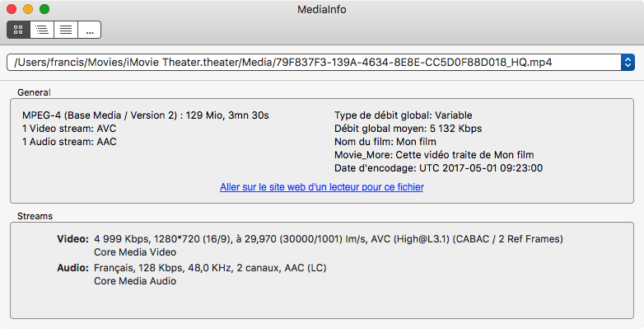Close the MediaInfo window
Image resolution: width=644 pixels, height=329 pixels.
tap(12, 9)
